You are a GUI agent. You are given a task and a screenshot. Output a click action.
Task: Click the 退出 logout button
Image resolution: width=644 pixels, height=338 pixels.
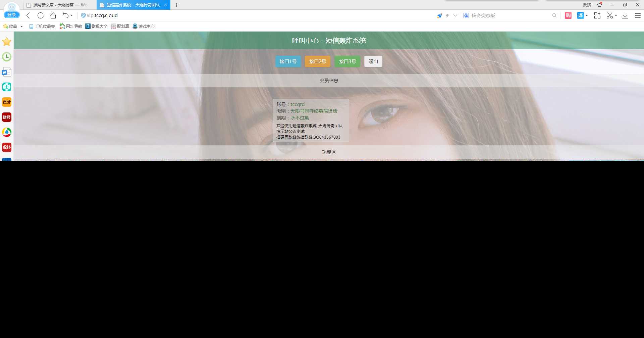pos(373,61)
